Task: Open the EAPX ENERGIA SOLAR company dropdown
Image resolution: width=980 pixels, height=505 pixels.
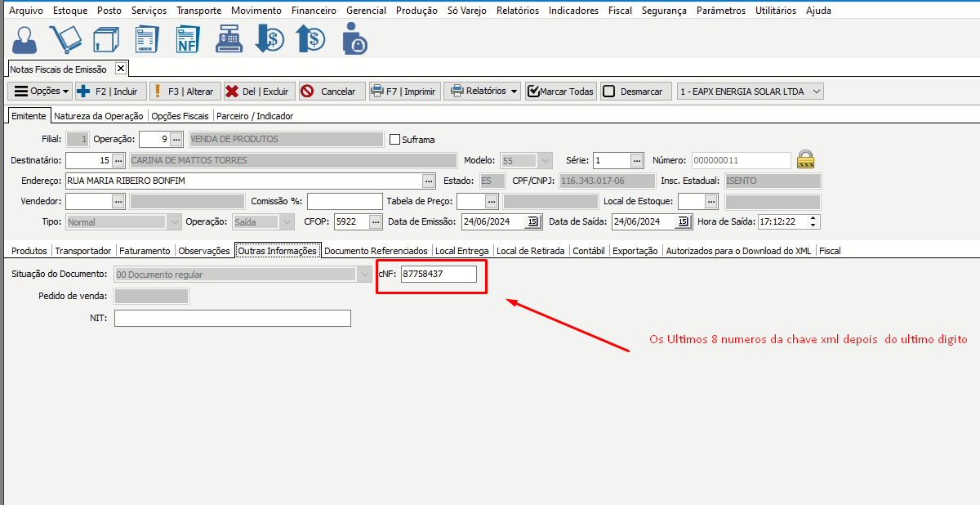Action: [750, 92]
